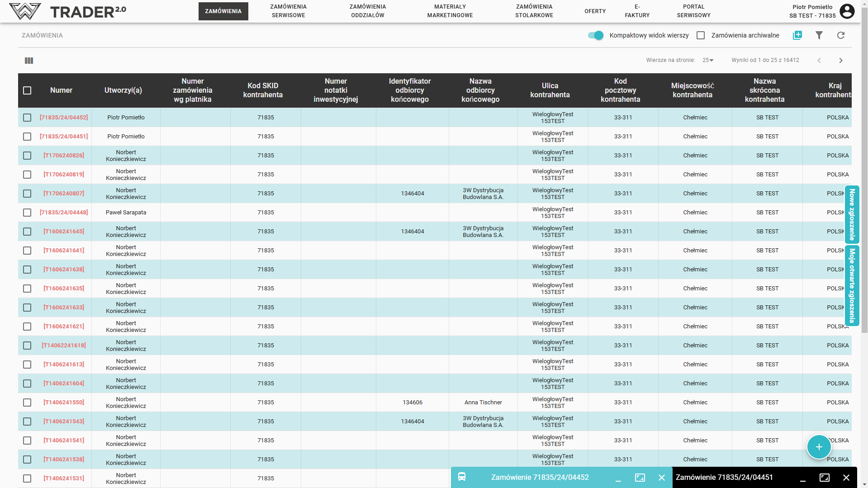Toggle Kompaktowy widok wierszy switch
The width and height of the screenshot is (868, 488).
[595, 35]
